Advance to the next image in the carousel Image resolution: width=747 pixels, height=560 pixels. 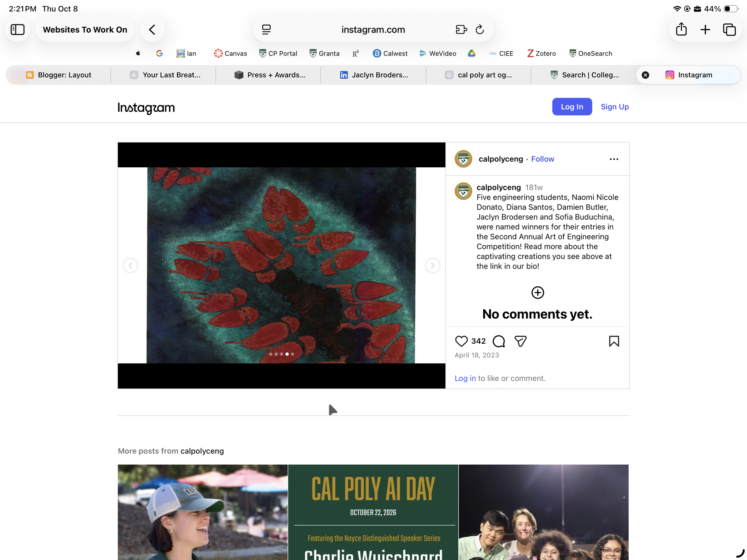[433, 265]
